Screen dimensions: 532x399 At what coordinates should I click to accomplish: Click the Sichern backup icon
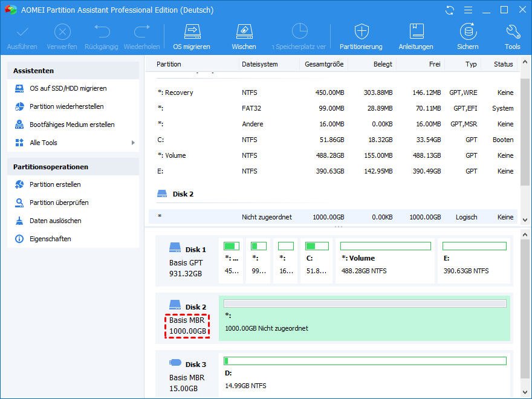[x=467, y=32]
